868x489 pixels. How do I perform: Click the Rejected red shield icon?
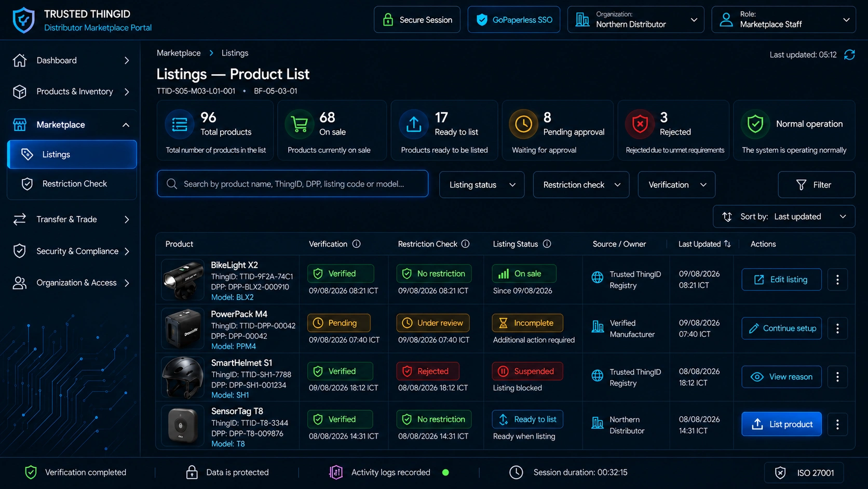pyautogui.click(x=640, y=125)
